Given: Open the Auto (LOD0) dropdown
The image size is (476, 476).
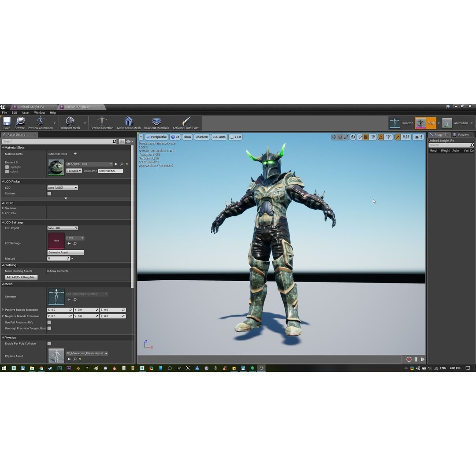Looking at the screenshot, I should tap(63, 188).
